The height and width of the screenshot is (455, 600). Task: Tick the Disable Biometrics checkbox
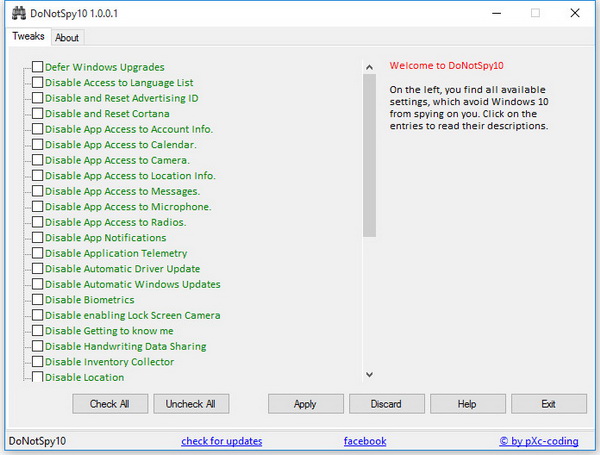(x=38, y=300)
